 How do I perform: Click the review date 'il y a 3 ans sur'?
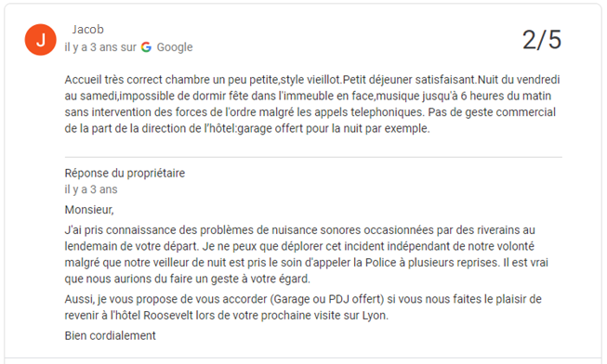tap(100, 47)
